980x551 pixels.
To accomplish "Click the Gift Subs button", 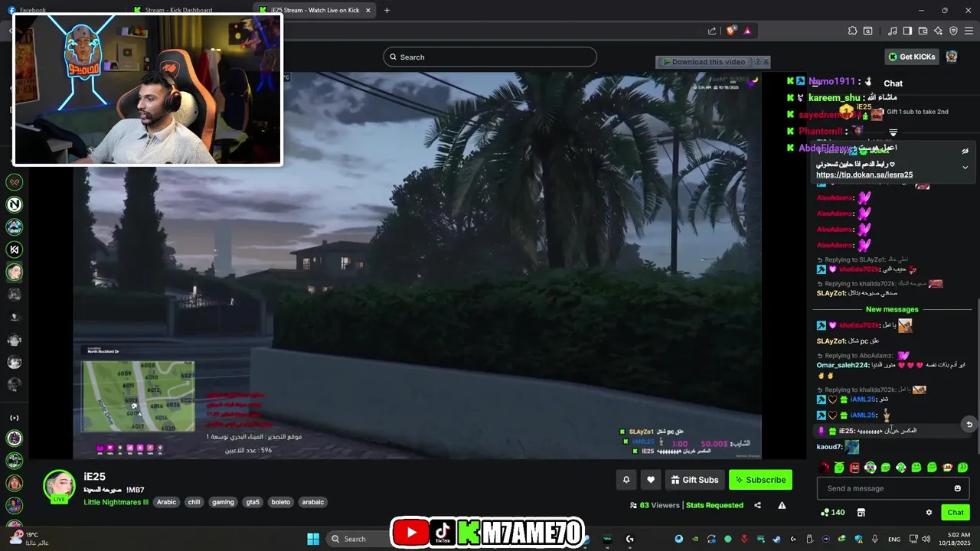I will (694, 480).
